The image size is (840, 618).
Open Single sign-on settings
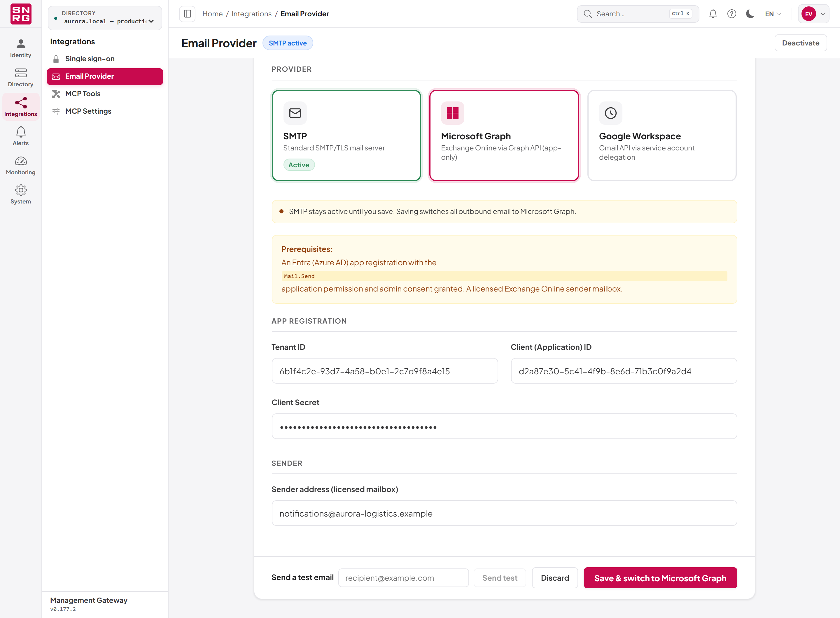point(105,59)
